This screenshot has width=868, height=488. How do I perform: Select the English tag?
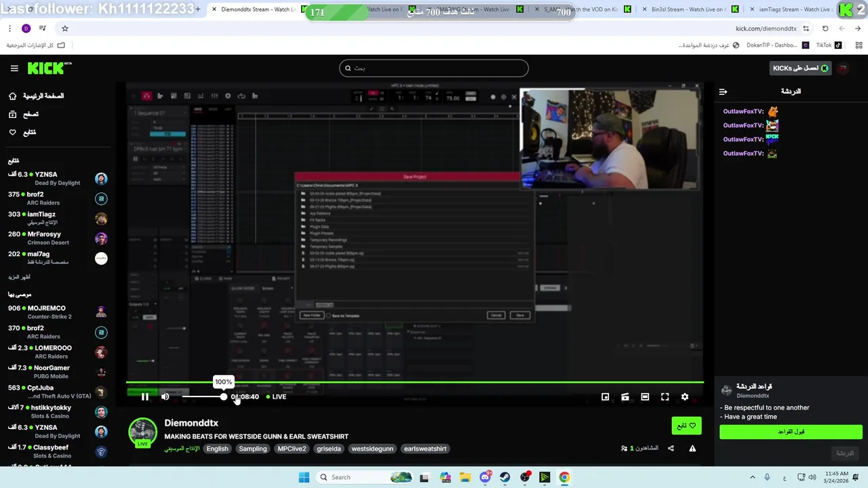(x=217, y=449)
